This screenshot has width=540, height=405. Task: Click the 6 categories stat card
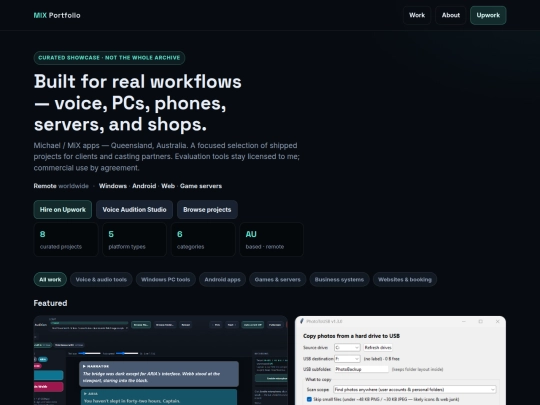203,239
